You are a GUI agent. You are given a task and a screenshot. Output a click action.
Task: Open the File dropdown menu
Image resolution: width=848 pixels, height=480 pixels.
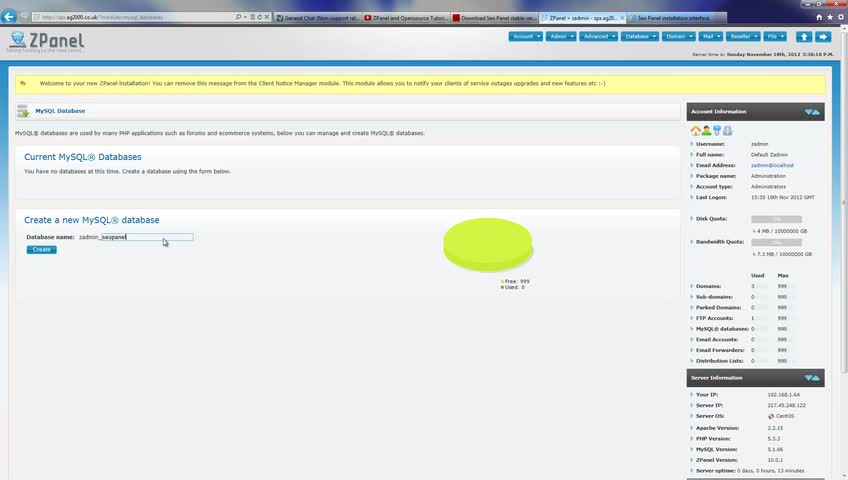775,36
